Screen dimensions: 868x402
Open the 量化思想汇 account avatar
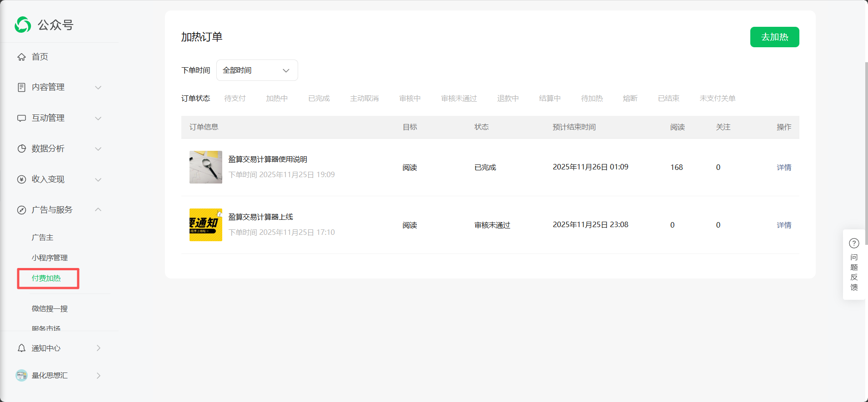(21, 375)
